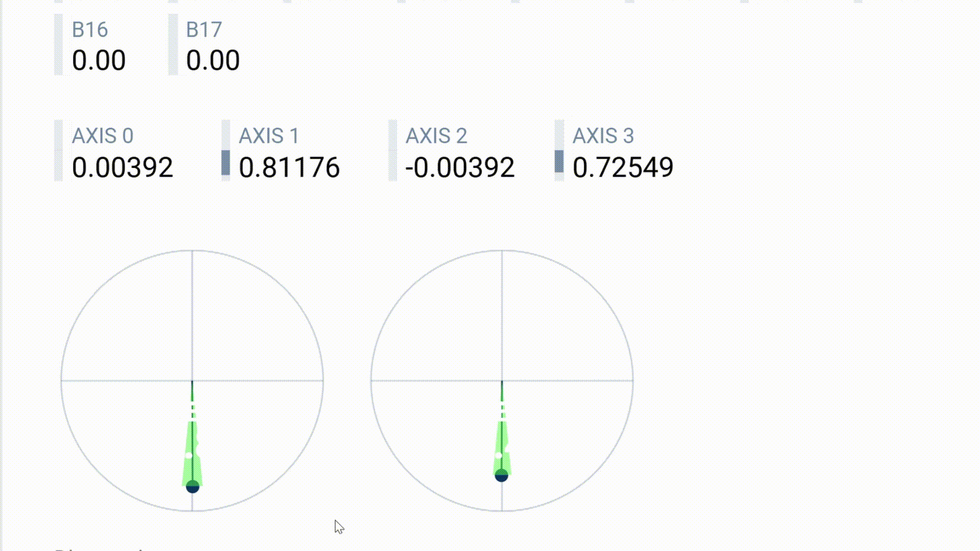This screenshot has height=551, width=980.
Task: Click the white dot in right stick trail
Action: click(499, 455)
